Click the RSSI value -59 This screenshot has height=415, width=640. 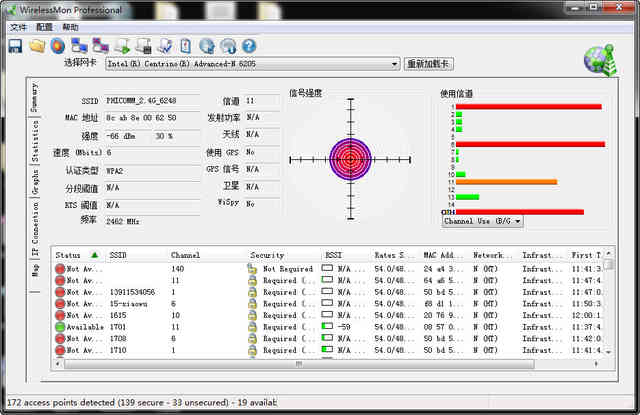pos(344,327)
